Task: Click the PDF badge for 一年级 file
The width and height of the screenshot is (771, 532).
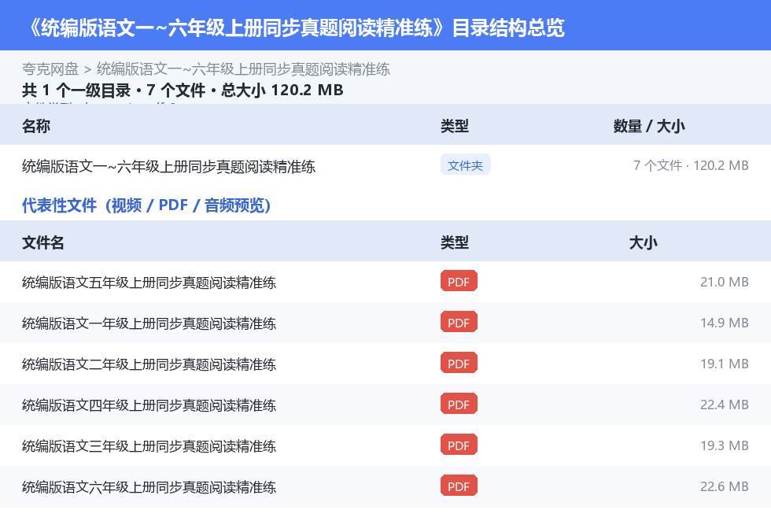Action: 458,322
